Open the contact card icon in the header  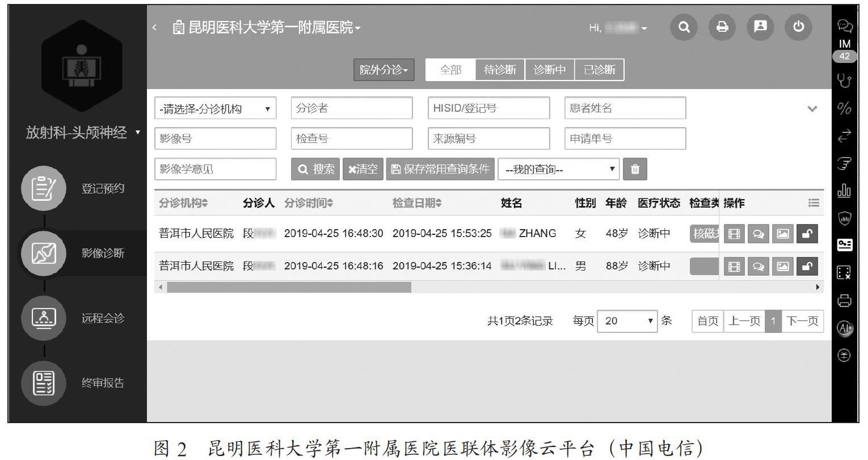coord(760,27)
